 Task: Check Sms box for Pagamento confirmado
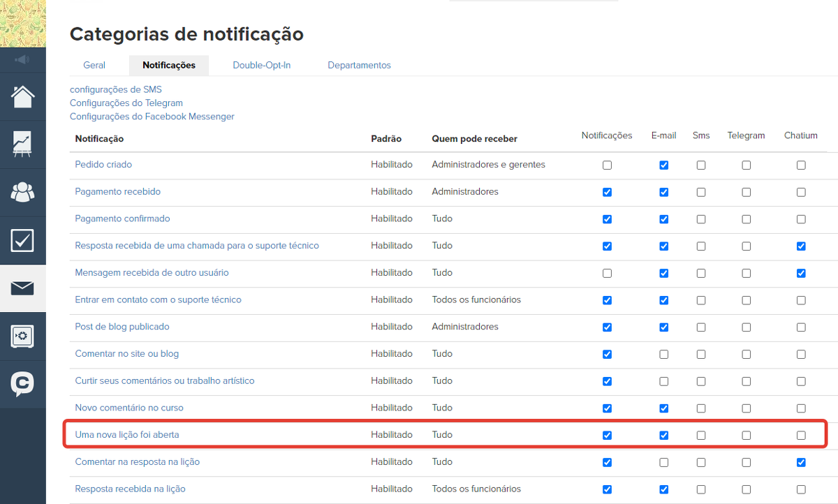pos(700,219)
